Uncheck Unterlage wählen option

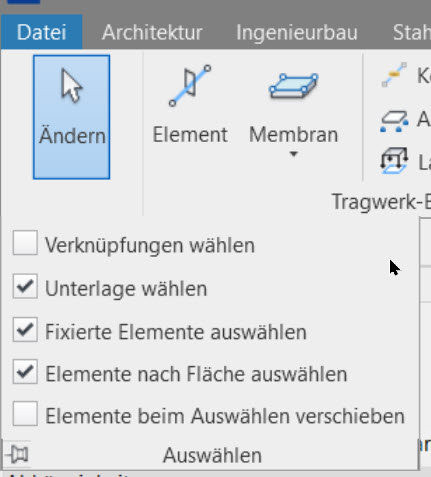coord(25,286)
